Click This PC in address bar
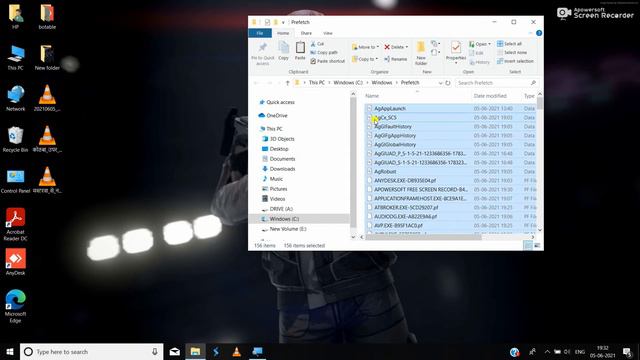Viewport: 640px width, 360px height. (x=317, y=82)
